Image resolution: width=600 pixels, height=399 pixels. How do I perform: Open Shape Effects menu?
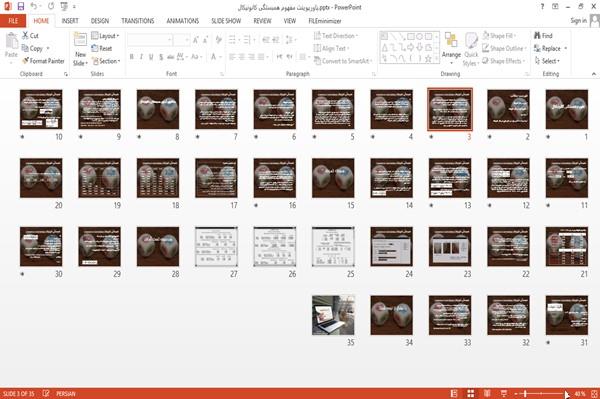503,61
